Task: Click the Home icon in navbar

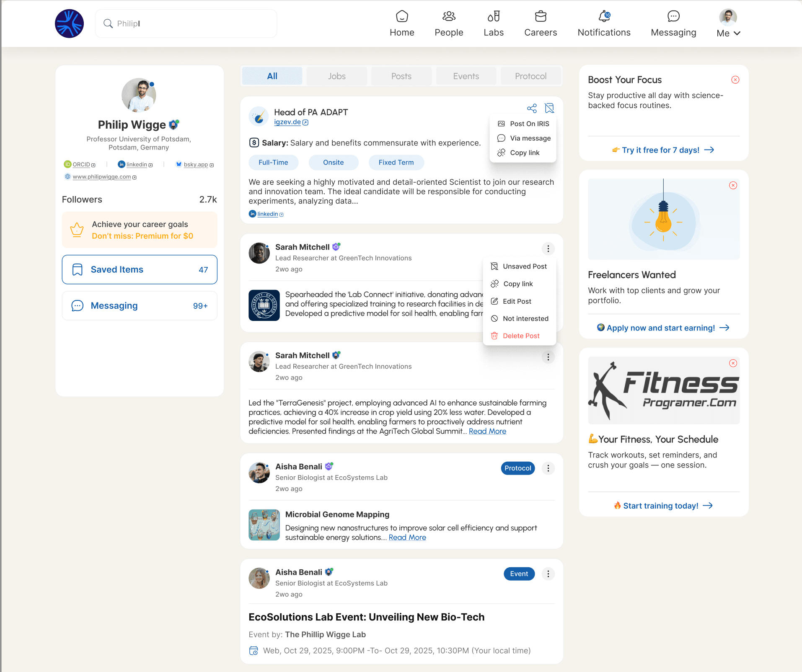Action: (x=402, y=16)
